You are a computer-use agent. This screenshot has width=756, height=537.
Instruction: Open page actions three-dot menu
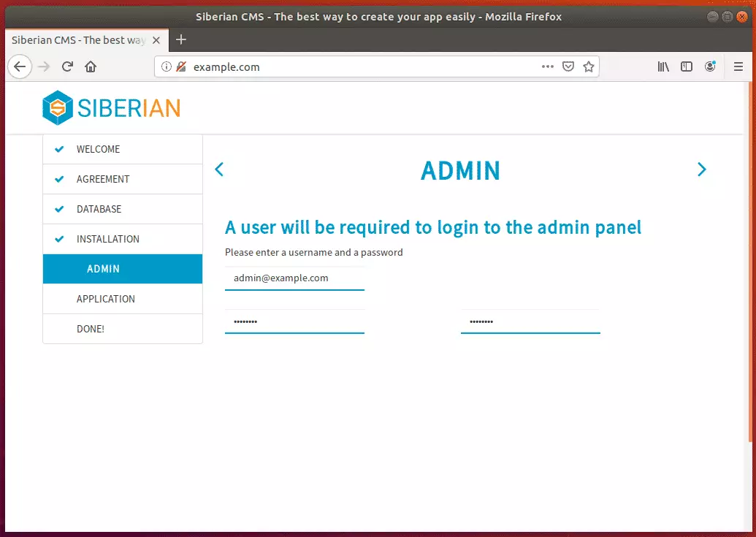[x=548, y=66]
